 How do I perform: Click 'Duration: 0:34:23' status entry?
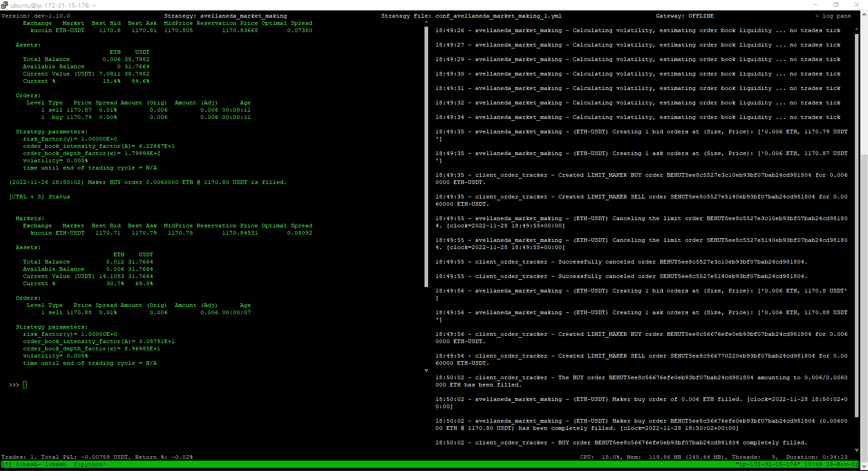coord(817,457)
